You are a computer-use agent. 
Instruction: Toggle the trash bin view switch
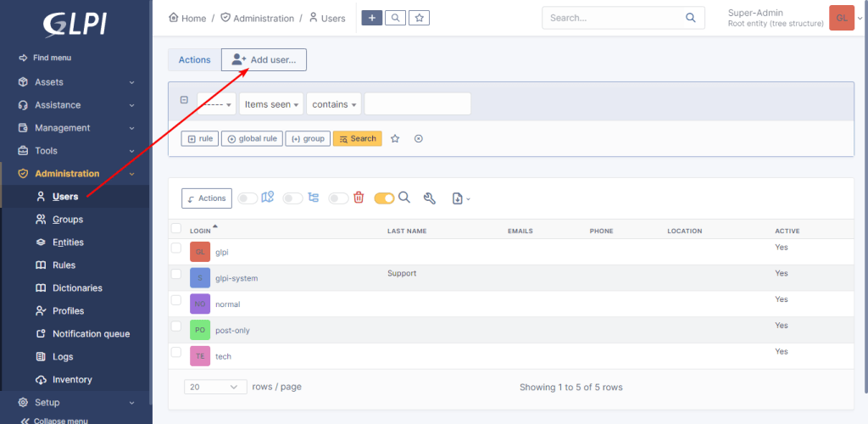tap(338, 198)
